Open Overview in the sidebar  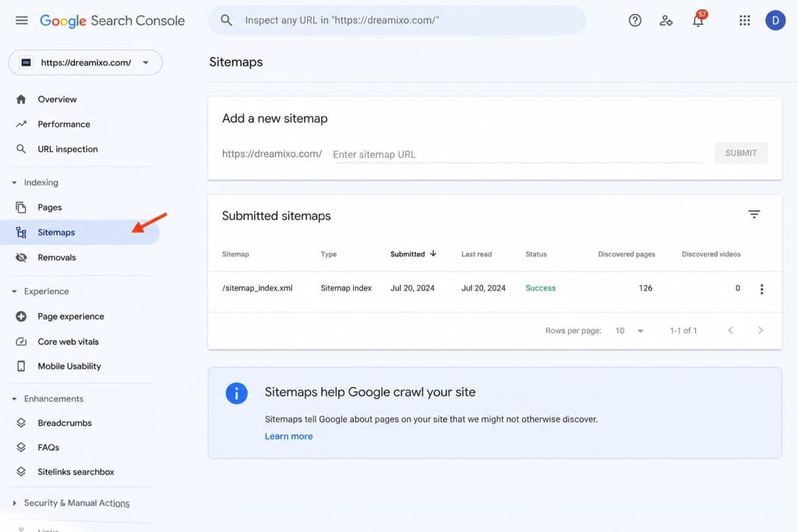coord(57,99)
